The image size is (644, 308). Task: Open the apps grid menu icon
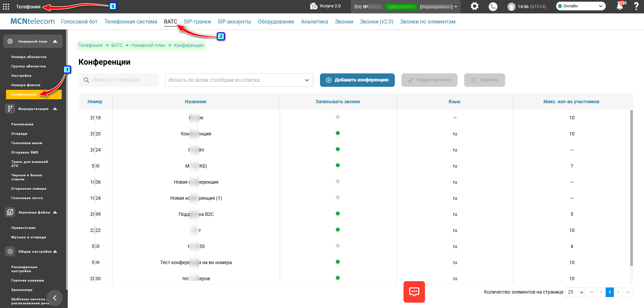pos(6,6)
